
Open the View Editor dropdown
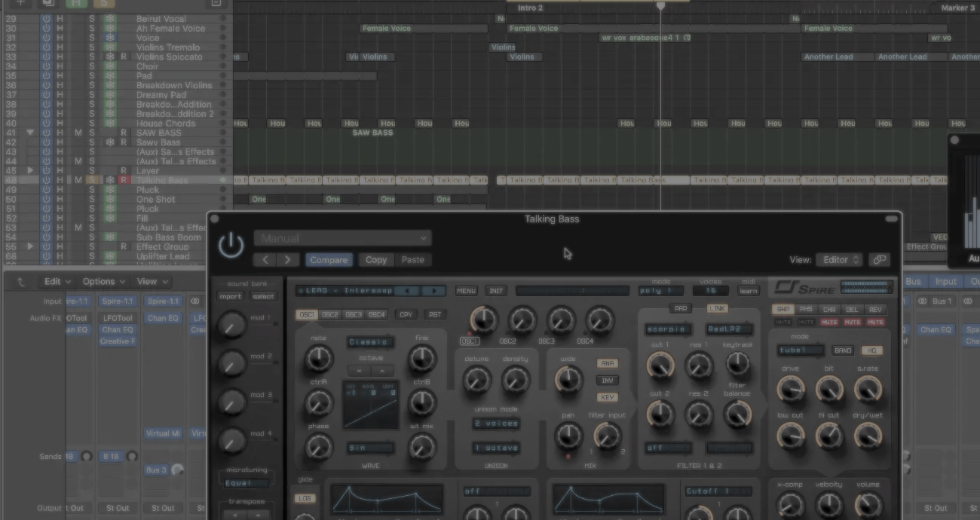pos(839,259)
